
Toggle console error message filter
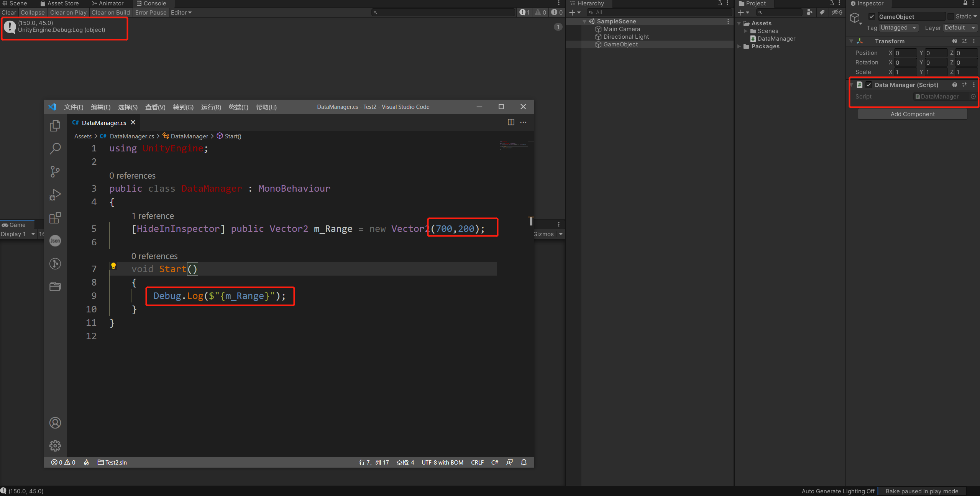(557, 12)
